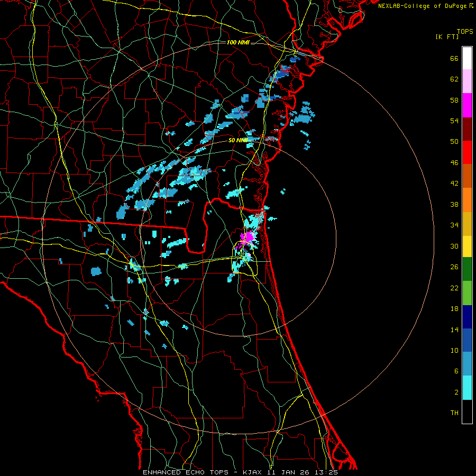Click the 26 legend value

pyautogui.click(x=454, y=267)
